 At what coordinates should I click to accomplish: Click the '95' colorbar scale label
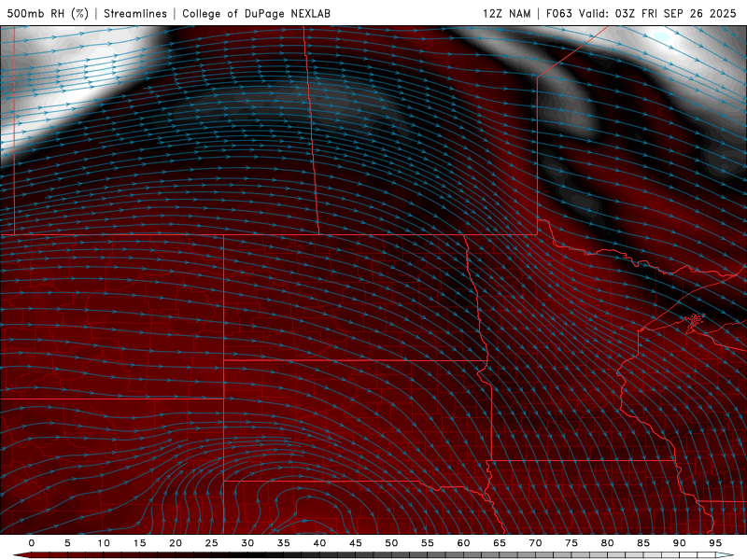pos(715,543)
